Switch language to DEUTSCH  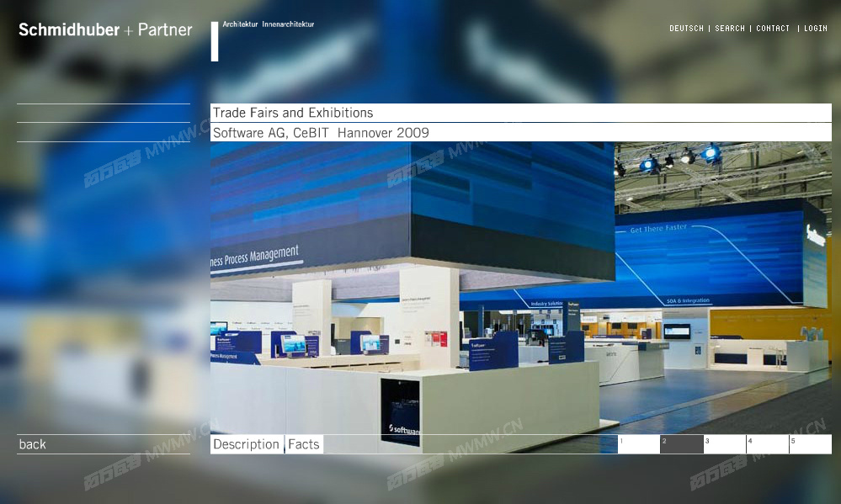pyautogui.click(x=686, y=29)
